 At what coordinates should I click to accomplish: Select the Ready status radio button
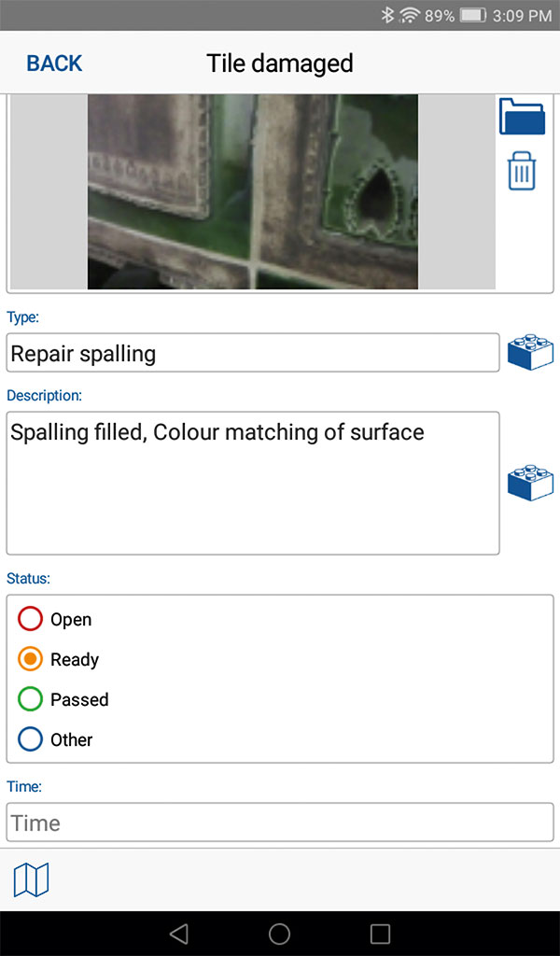pyautogui.click(x=31, y=659)
